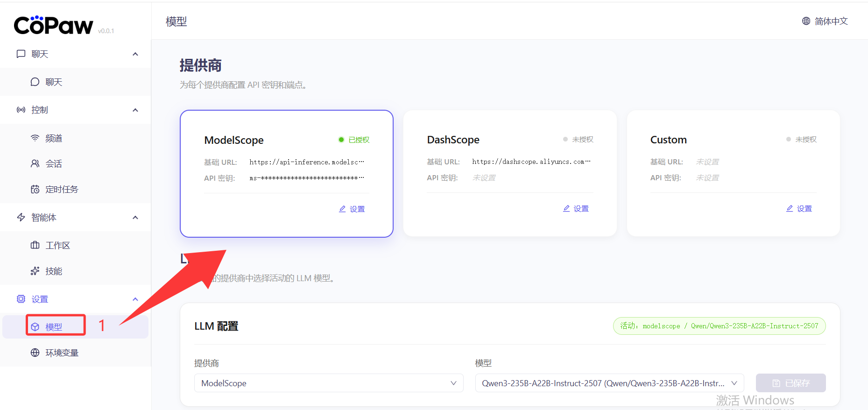This screenshot has width=868, height=410.
Task: Open the 简体中文 language selector
Action: pyautogui.click(x=825, y=21)
